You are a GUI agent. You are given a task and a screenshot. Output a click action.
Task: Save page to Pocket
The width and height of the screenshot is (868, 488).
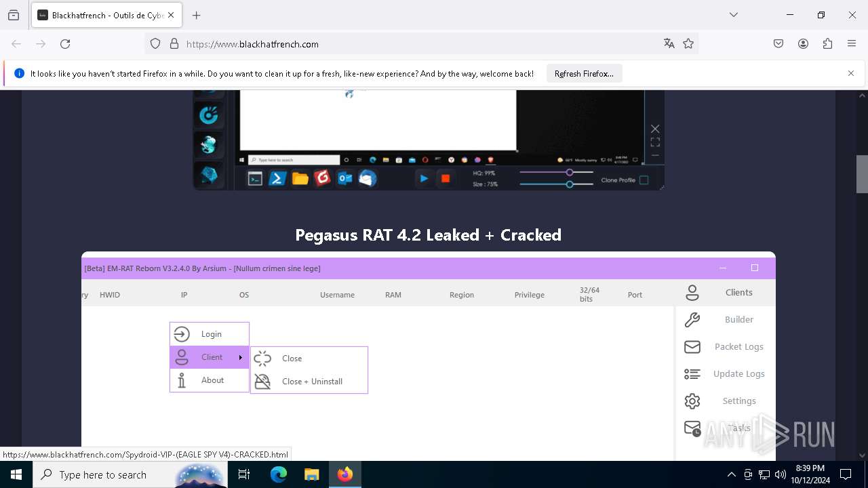(778, 43)
